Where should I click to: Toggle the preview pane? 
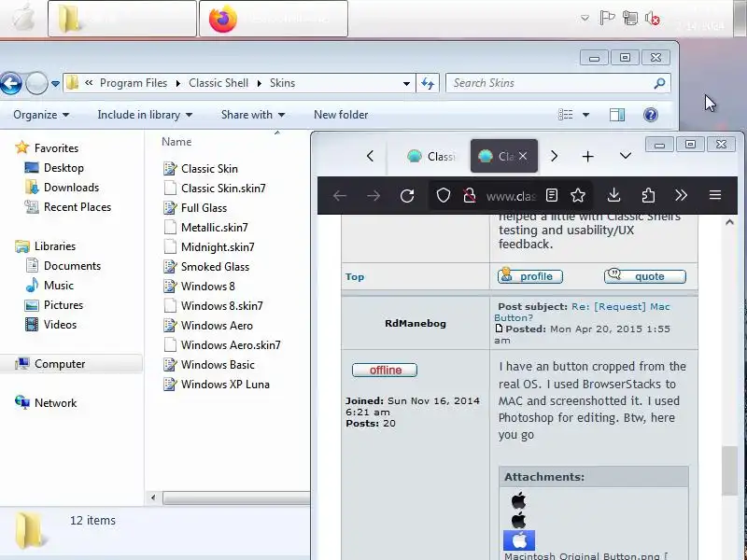point(617,115)
